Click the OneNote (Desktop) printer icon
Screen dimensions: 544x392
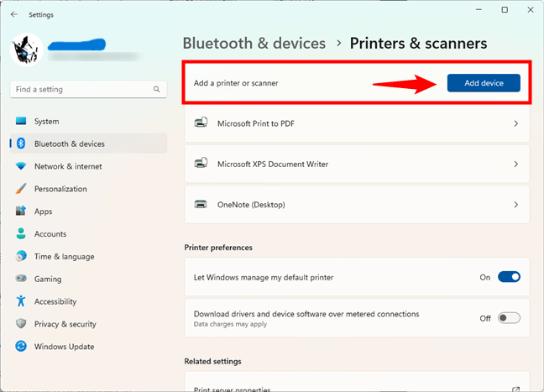(201, 204)
